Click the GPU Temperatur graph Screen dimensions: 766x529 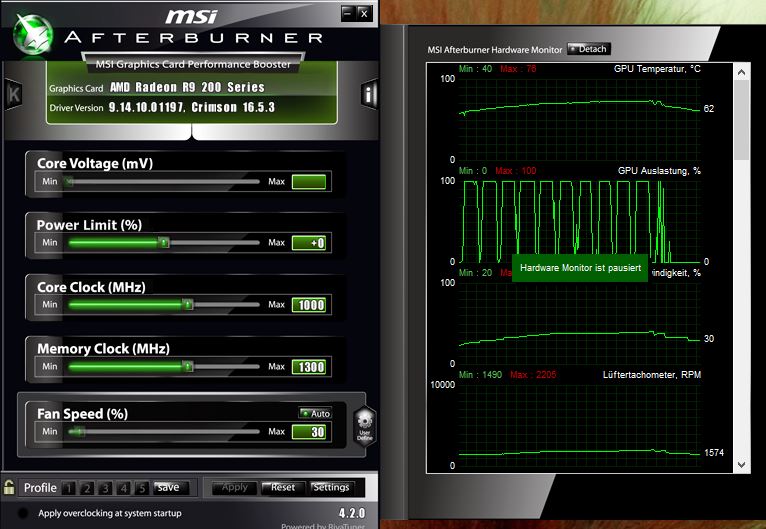pos(579,119)
